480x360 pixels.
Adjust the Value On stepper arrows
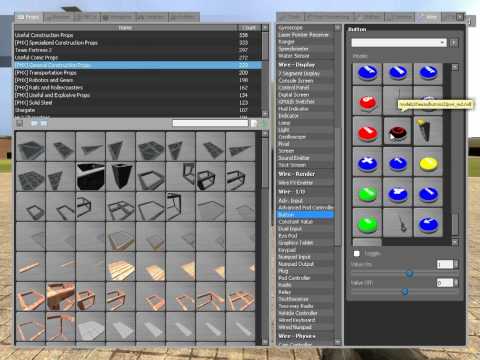pyautogui.click(x=456, y=265)
